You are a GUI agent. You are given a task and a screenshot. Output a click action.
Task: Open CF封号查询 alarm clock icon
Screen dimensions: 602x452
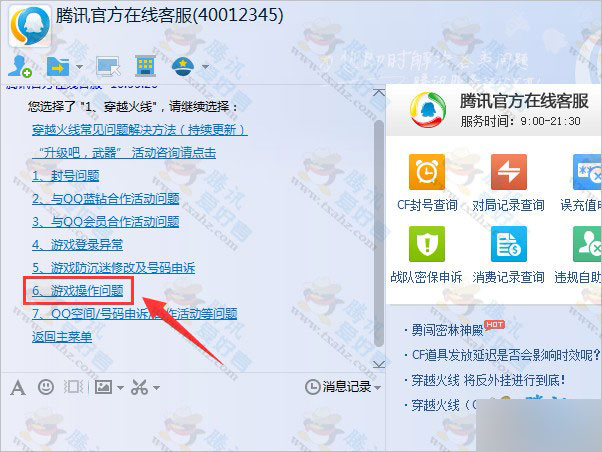(x=427, y=172)
